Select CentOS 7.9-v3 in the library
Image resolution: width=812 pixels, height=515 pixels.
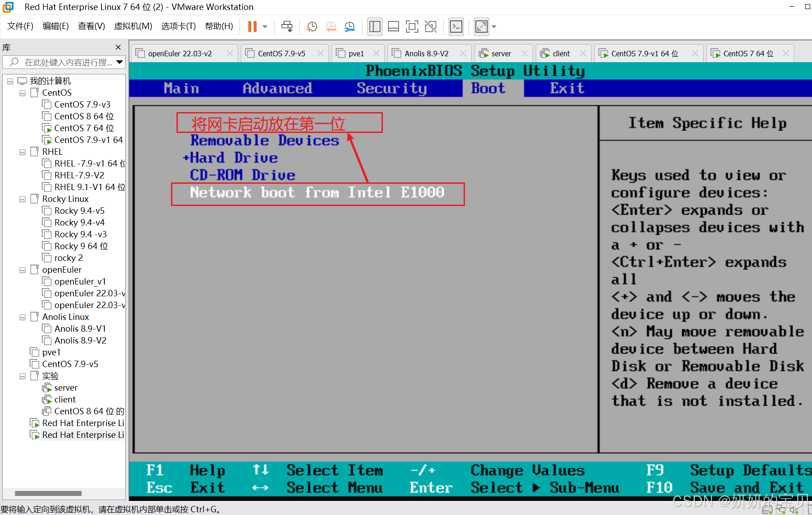pos(82,104)
